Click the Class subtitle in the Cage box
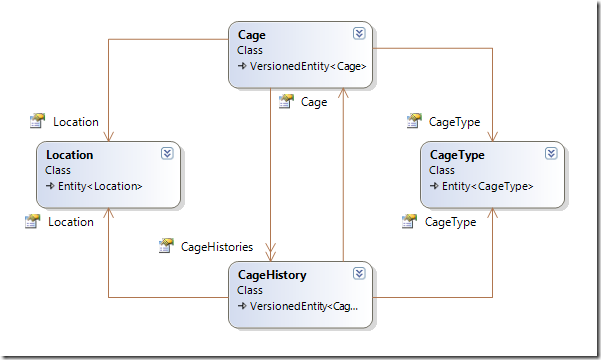 pyautogui.click(x=250, y=50)
